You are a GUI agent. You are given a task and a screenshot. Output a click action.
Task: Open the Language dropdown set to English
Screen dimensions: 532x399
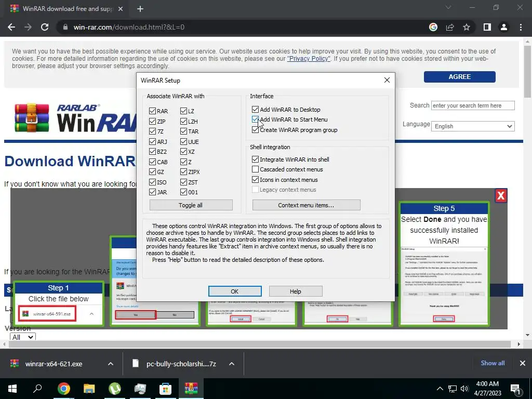(x=473, y=126)
